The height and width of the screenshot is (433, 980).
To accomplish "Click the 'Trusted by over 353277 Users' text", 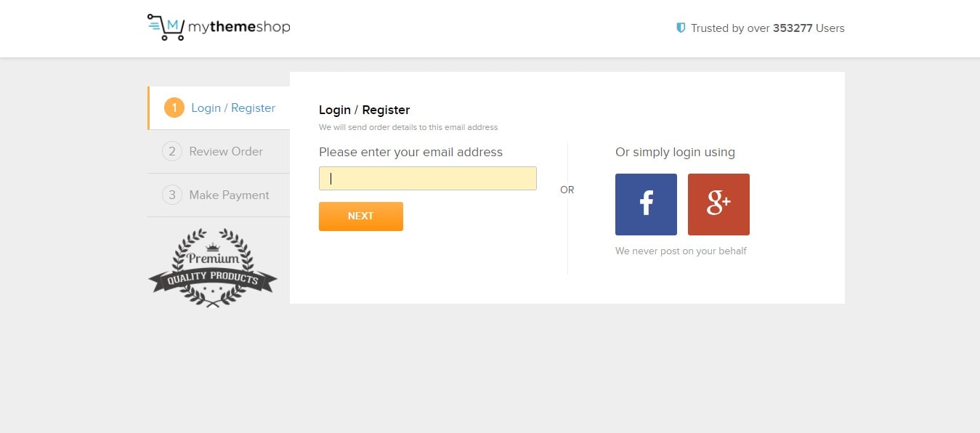I will pos(768,28).
